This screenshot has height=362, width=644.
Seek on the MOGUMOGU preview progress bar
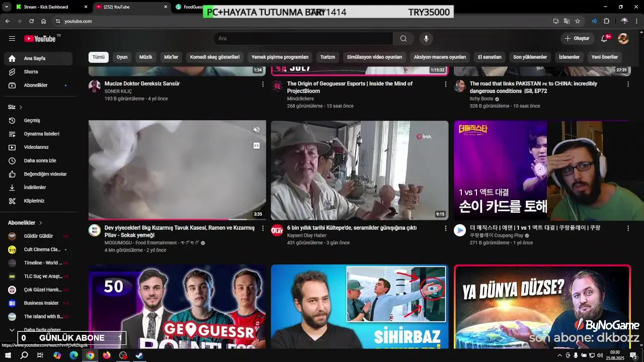[x=177, y=219]
